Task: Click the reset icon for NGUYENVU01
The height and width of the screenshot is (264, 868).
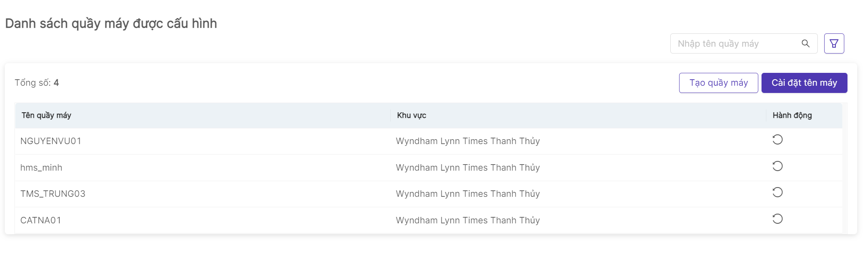Action: pyautogui.click(x=777, y=140)
